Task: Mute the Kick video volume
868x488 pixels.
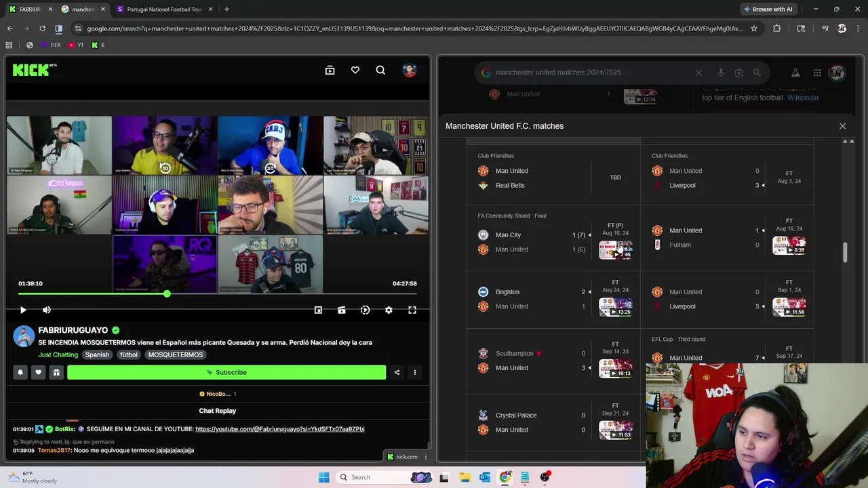Action: [x=47, y=310]
